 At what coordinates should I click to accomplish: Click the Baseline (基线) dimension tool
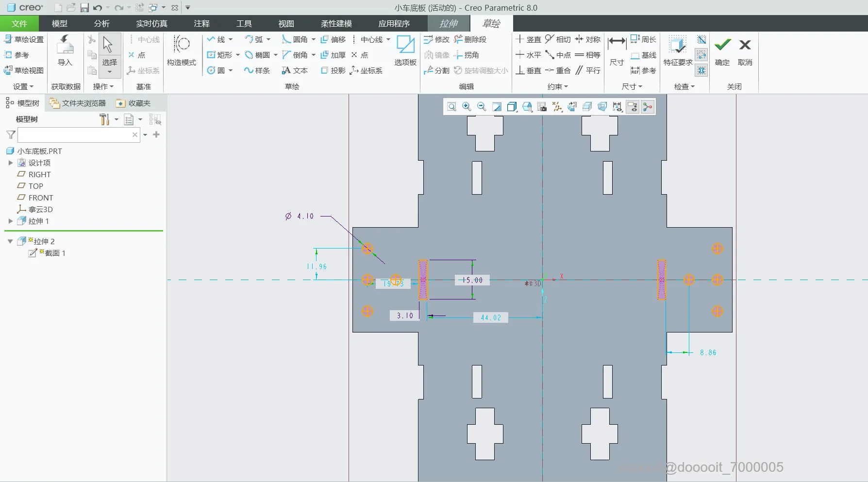tap(643, 55)
